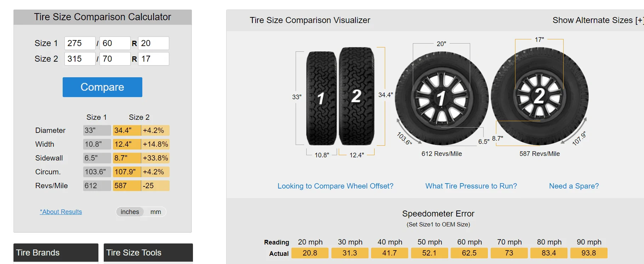This screenshot has width=644, height=264.
Task: Open the Tire Size Tools menu
Action: click(x=148, y=253)
